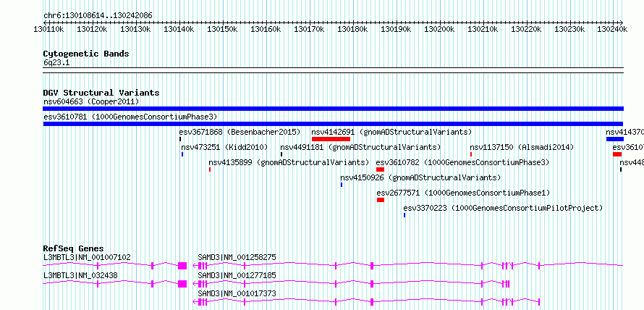The width and height of the screenshot is (644, 310).
Task: Click the black tick under esv3671868
Action: click(180, 139)
